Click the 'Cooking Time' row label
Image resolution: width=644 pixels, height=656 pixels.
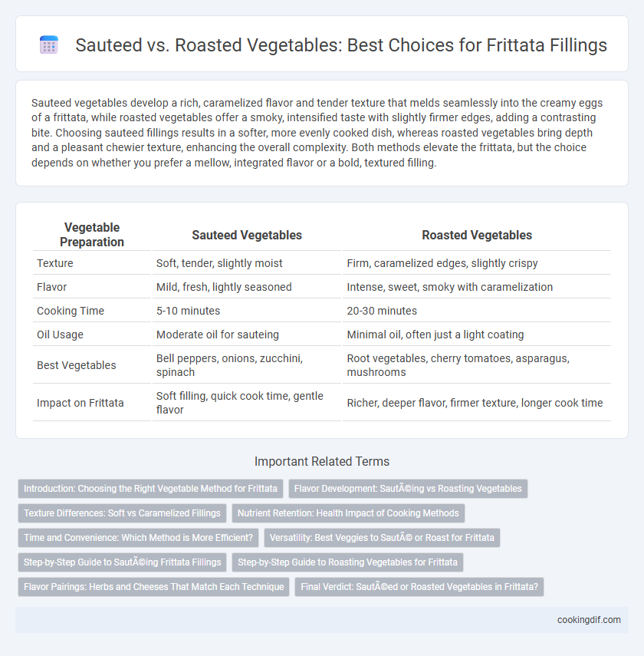pyautogui.click(x=71, y=311)
